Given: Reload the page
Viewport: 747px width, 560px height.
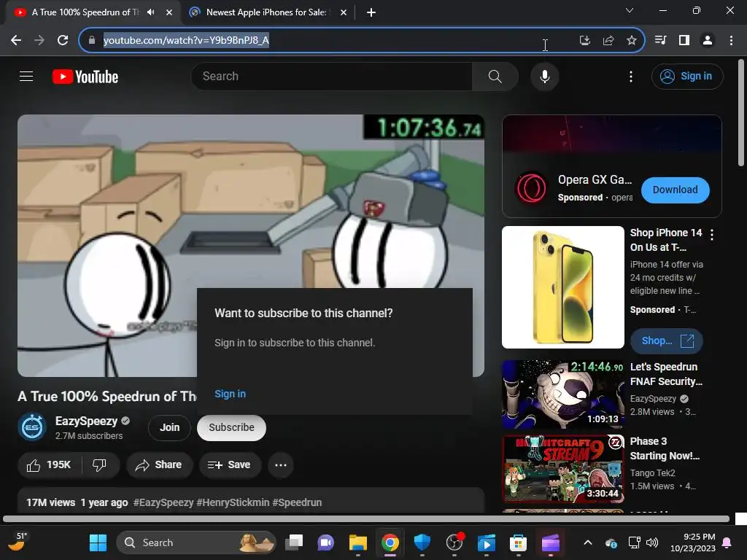Looking at the screenshot, I should point(63,40).
